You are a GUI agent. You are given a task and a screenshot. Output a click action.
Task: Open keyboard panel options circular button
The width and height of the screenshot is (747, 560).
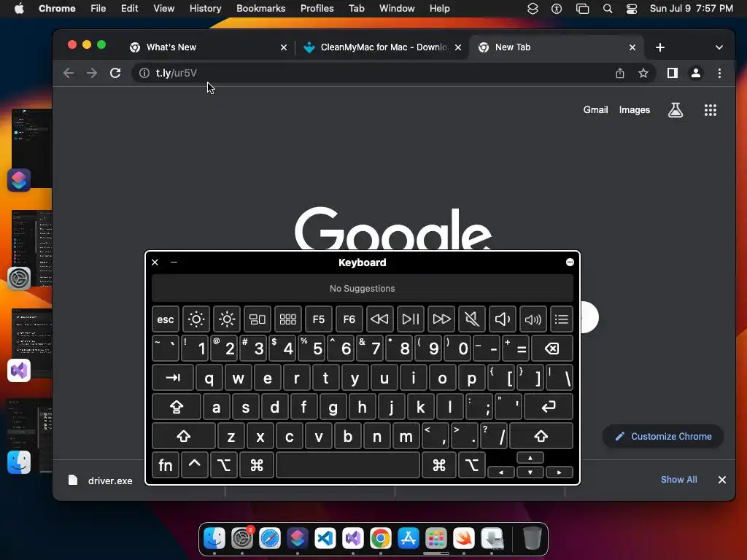coord(570,262)
